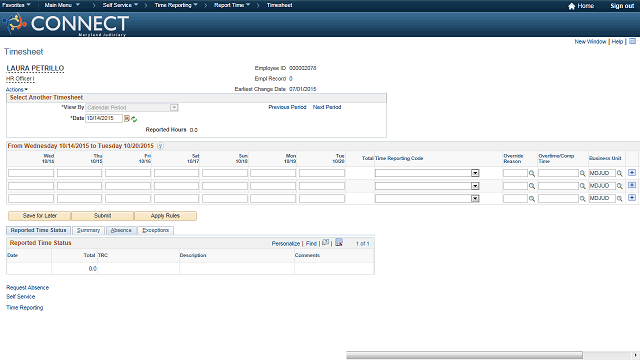This screenshot has height=360, width=640.
Task: Download Reported Time Status grid to spreadsheet
Action: click(x=339, y=242)
